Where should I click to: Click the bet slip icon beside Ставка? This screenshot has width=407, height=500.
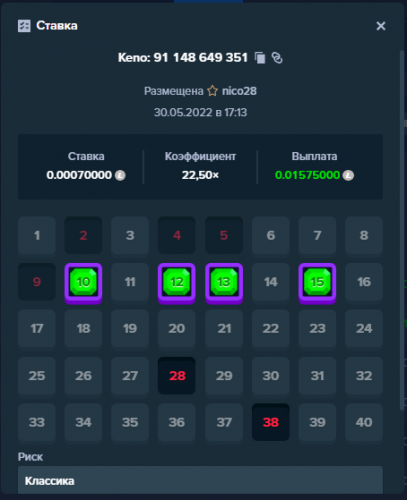pyautogui.click(x=24, y=26)
